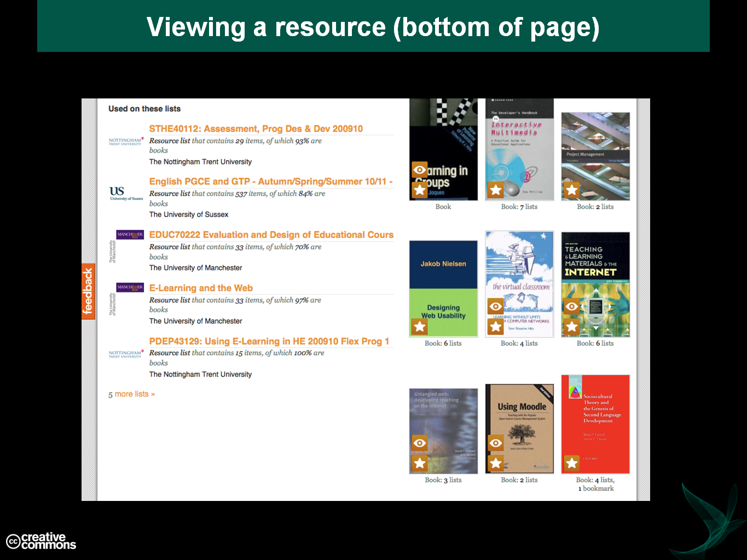Click star icon on Interactive Multimedia book
This screenshot has height=560, width=747.
496,190
